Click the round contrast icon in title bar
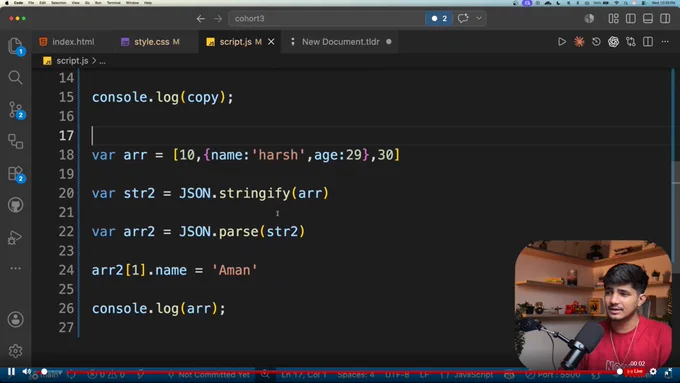 tap(589, 19)
